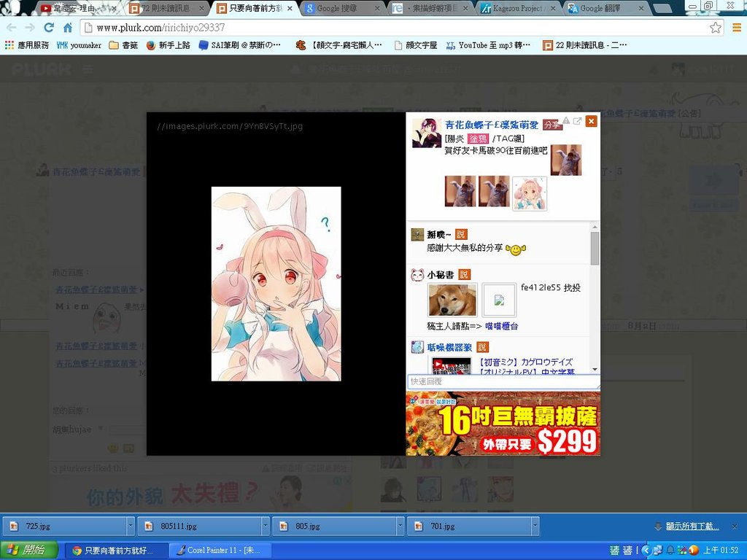Open the 顏文字屋 bookmark
The width and height of the screenshot is (747, 560).
tap(416, 45)
